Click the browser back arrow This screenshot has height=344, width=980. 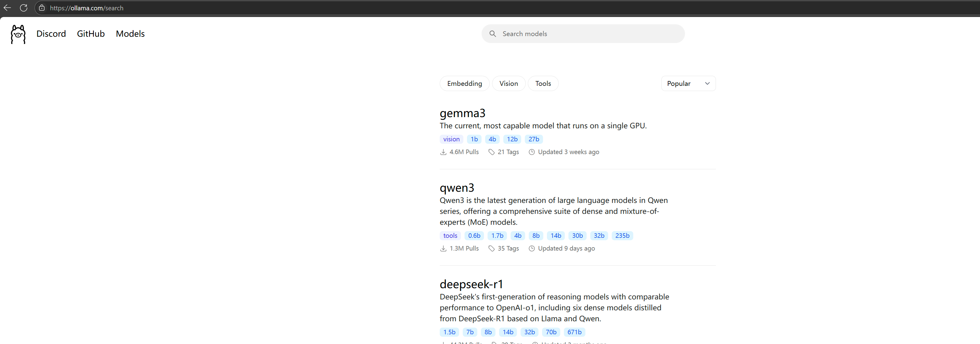pos(7,8)
